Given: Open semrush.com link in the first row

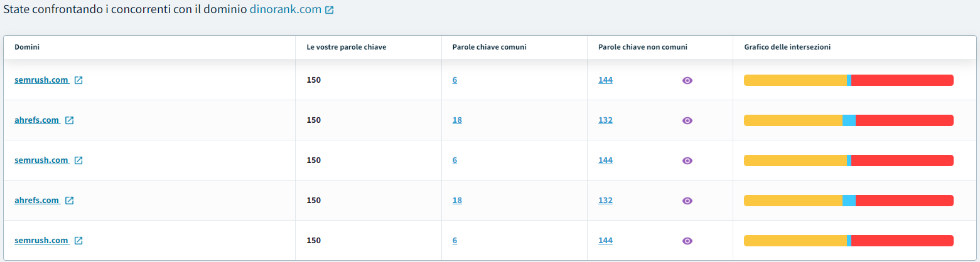Looking at the screenshot, I should tap(41, 80).
